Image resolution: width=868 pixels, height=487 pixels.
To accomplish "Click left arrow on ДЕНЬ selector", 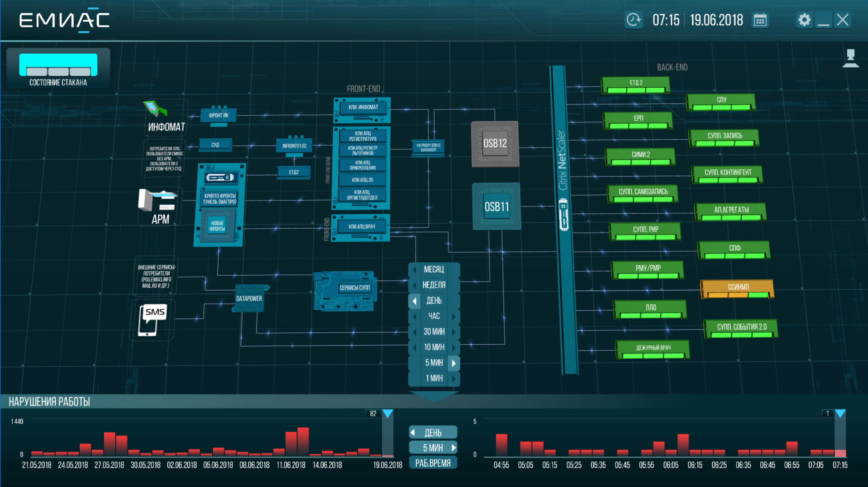I will pos(413,433).
